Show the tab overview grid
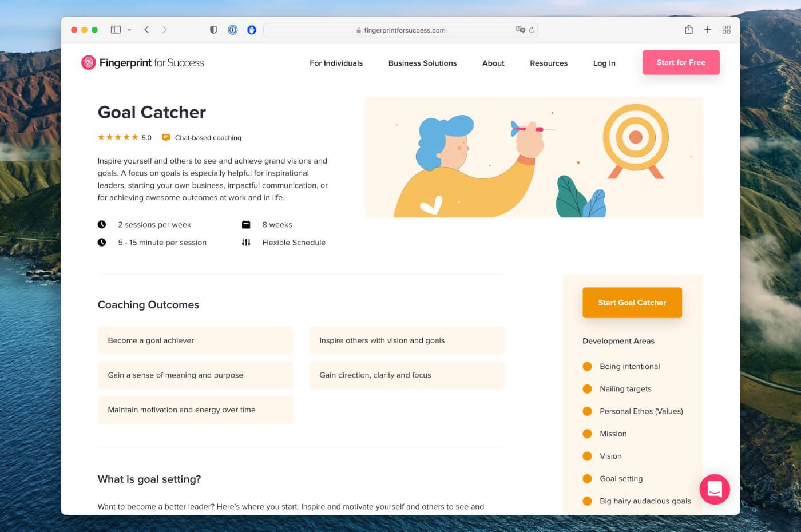The height and width of the screenshot is (532, 801). tap(727, 30)
